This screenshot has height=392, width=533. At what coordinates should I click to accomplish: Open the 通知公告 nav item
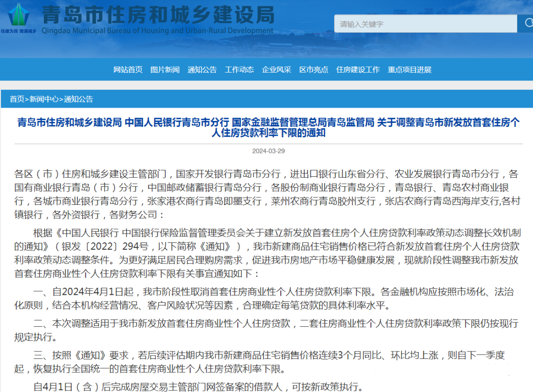coord(202,70)
